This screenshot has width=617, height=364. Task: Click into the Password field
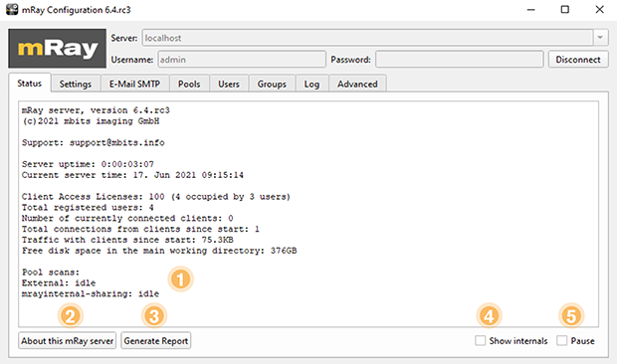tap(459, 60)
